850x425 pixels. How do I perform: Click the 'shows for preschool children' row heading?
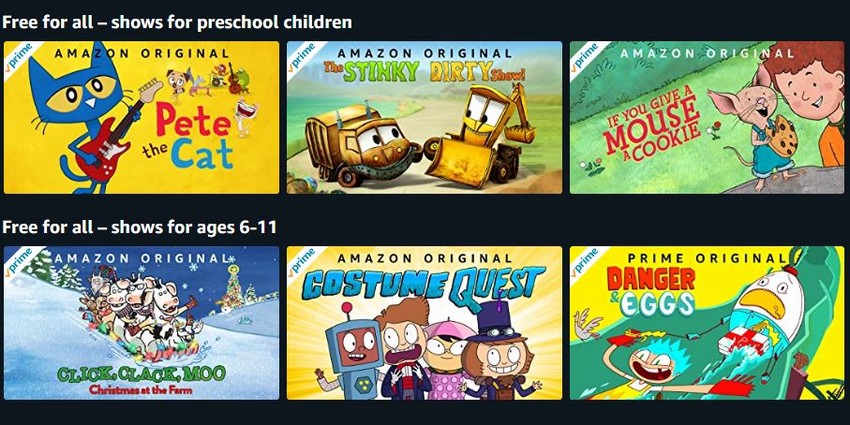pyautogui.click(x=177, y=22)
